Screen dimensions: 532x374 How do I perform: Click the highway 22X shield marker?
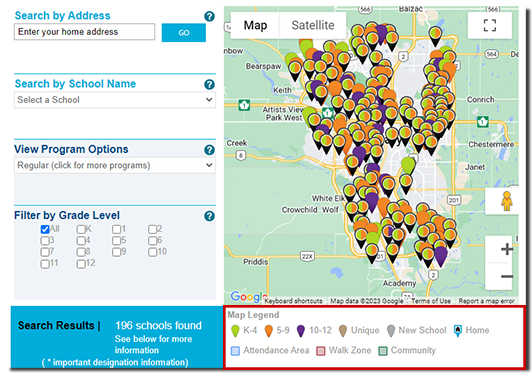tap(307, 256)
